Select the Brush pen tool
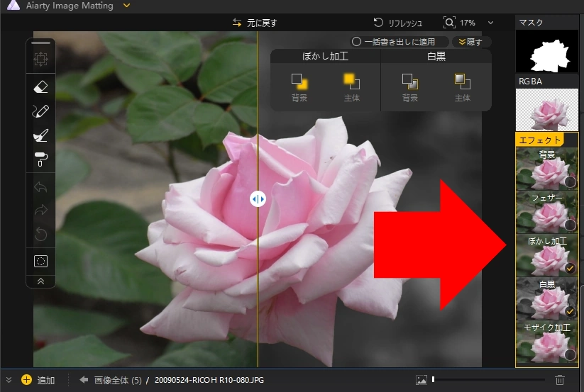Image resolution: width=584 pixels, height=392 pixels. pyautogui.click(x=40, y=111)
